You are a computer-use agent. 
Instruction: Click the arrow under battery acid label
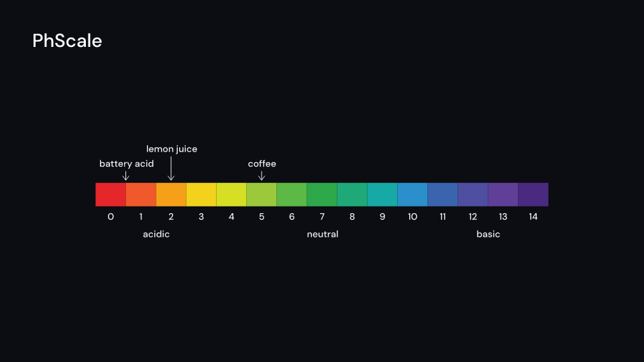[x=125, y=176]
